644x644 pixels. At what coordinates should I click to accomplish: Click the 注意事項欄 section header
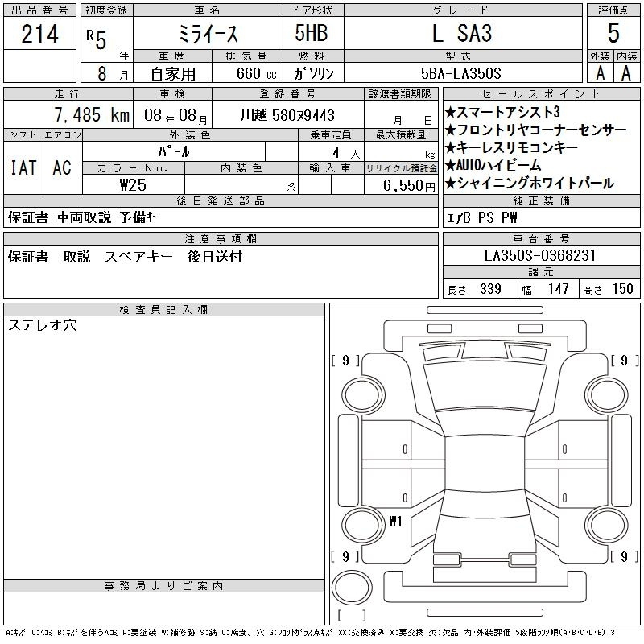[221, 238]
